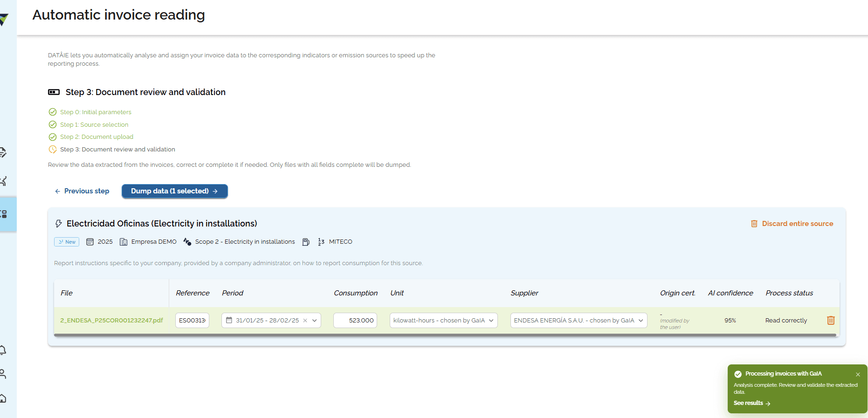Click the green check beside Step 2

click(x=53, y=137)
